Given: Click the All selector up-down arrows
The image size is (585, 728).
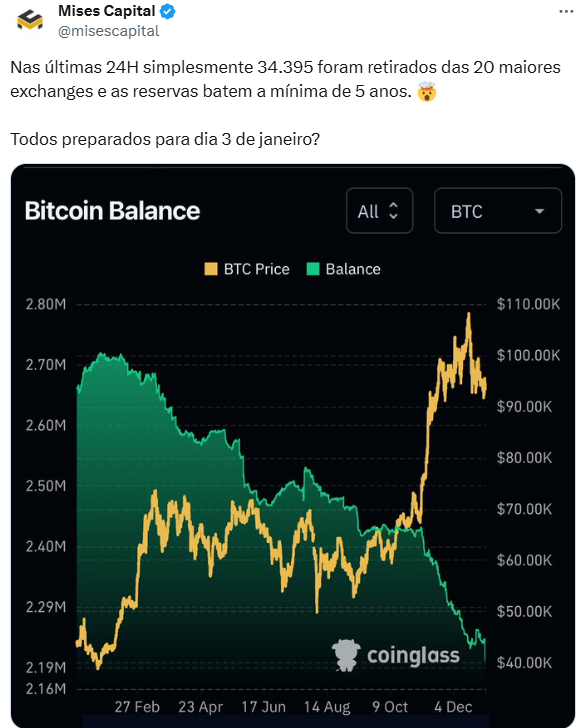Looking at the screenshot, I should point(393,211).
